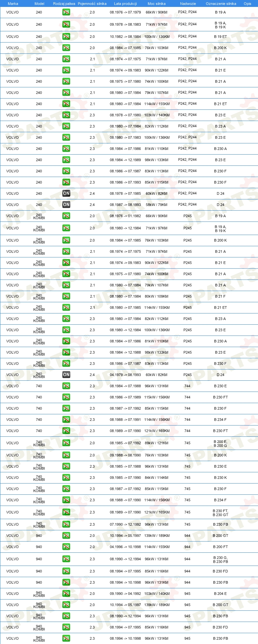Click petrol icon in 240 P242 B 200 K row

[66, 48]
